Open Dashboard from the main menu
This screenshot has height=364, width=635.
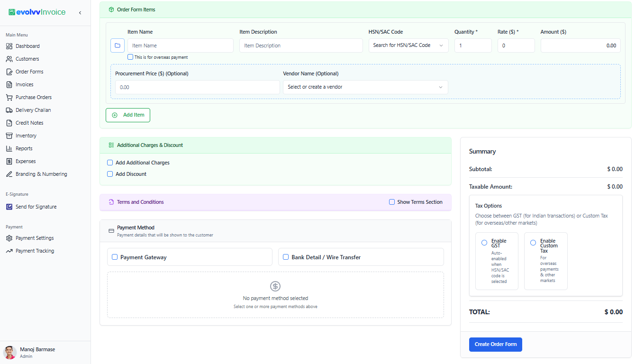[27, 46]
